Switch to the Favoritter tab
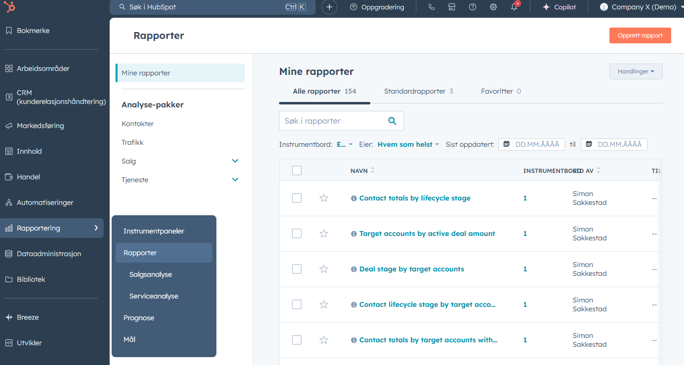 pyautogui.click(x=501, y=91)
